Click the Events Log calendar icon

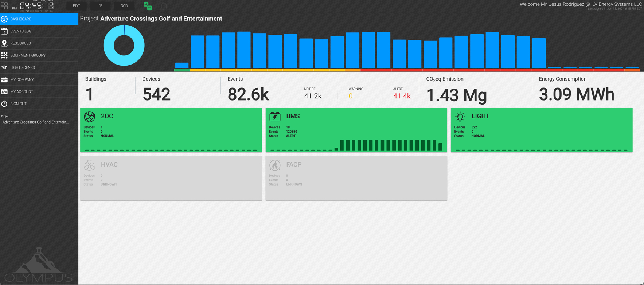click(4, 31)
